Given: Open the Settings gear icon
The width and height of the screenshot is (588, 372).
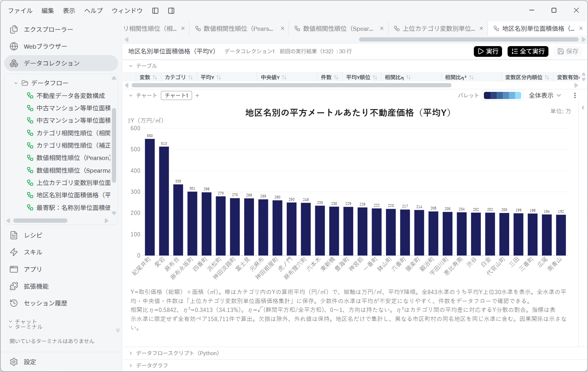Looking at the screenshot, I should pyautogui.click(x=14, y=362).
